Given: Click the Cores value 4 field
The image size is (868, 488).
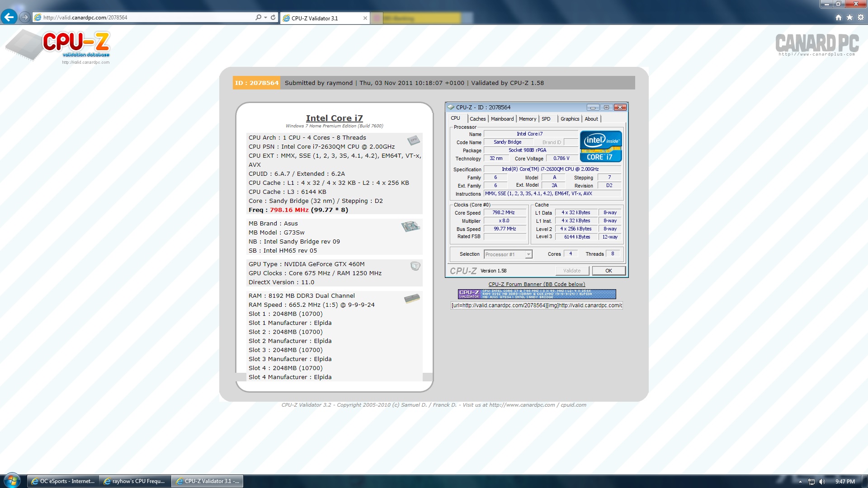Looking at the screenshot, I should coord(571,254).
